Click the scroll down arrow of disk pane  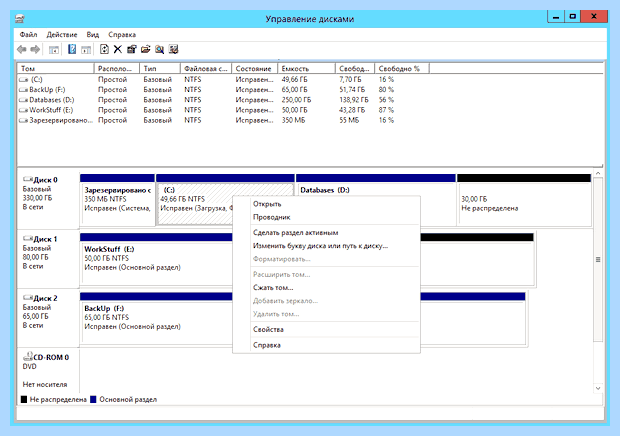[598, 388]
